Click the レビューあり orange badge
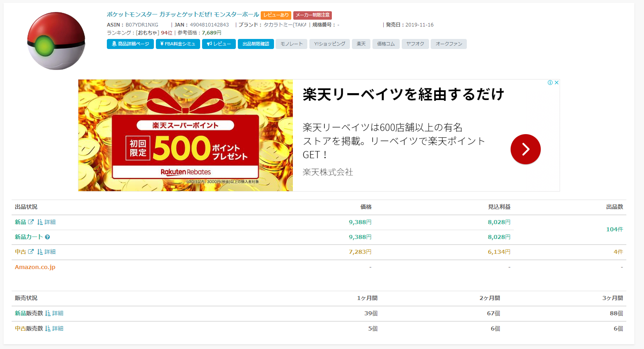Screen dimensions: 644x349 (276, 15)
